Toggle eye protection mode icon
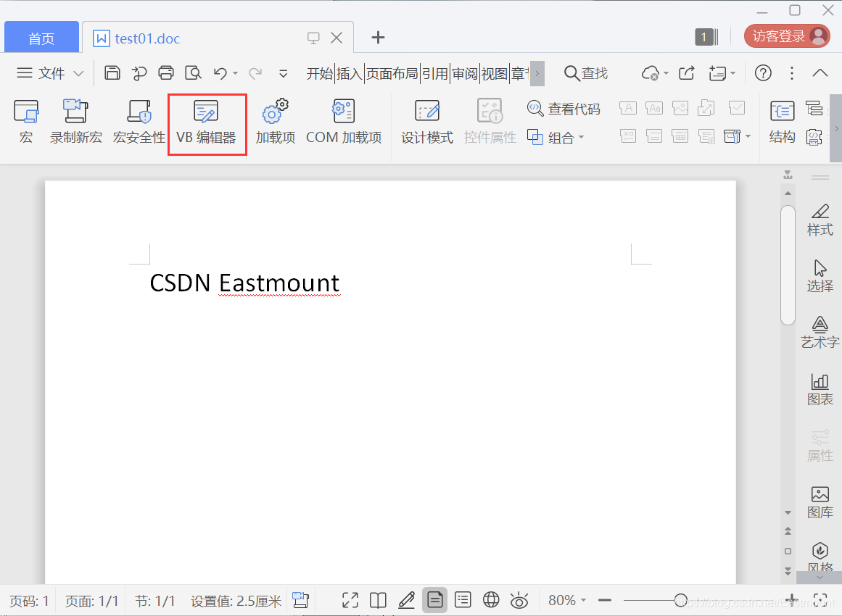Image resolution: width=842 pixels, height=616 pixels. pos(519,600)
